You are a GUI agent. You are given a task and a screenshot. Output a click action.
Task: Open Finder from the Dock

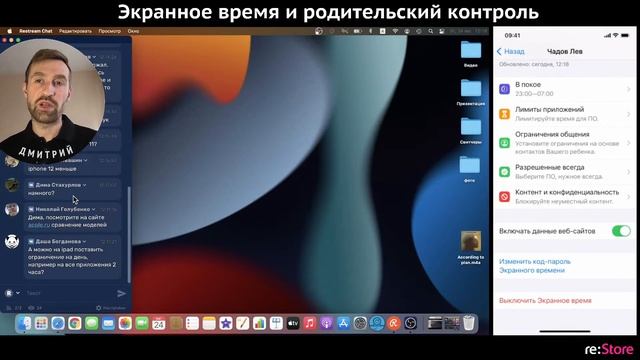pyautogui.click(x=24, y=324)
